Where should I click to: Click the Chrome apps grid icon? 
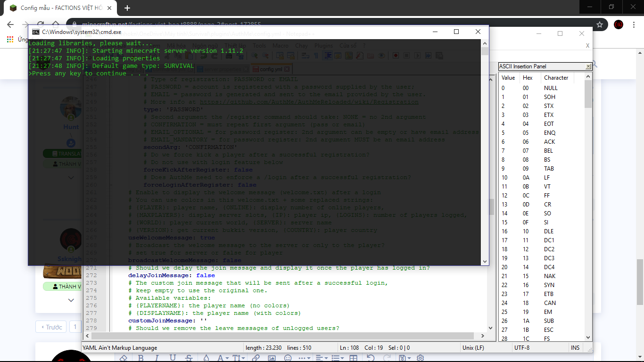10,40
